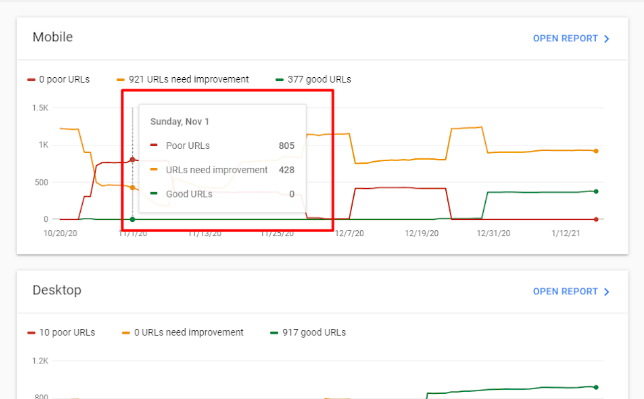Click the 10/20/20 axis date label

pyautogui.click(x=60, y=233)
